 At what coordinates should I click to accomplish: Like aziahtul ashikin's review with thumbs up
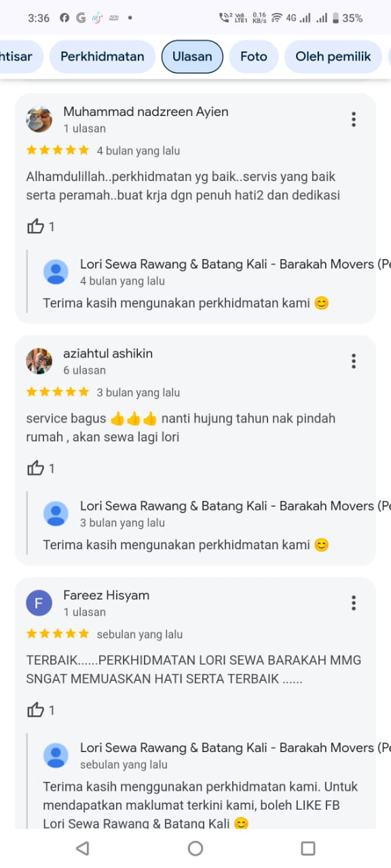coord(35,468)
